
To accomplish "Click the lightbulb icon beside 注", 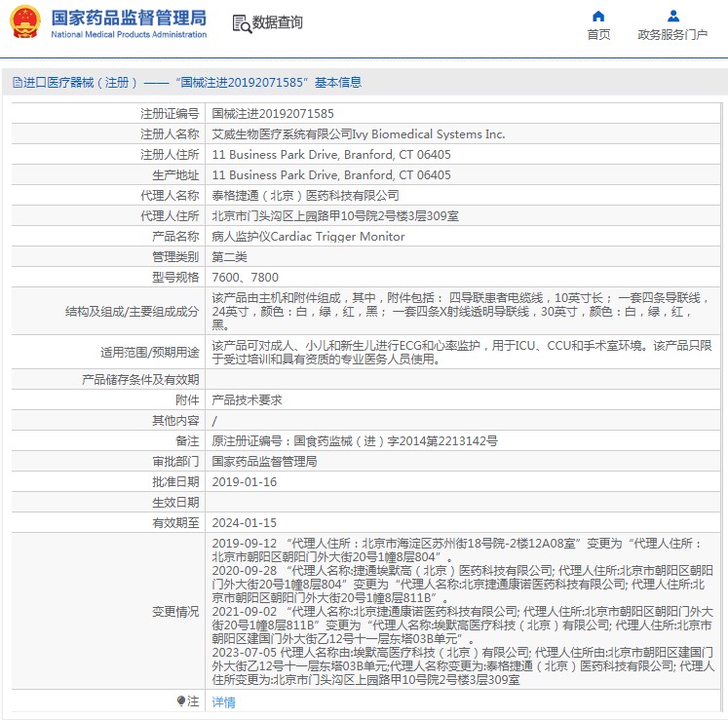I will (x=181, y=701).
